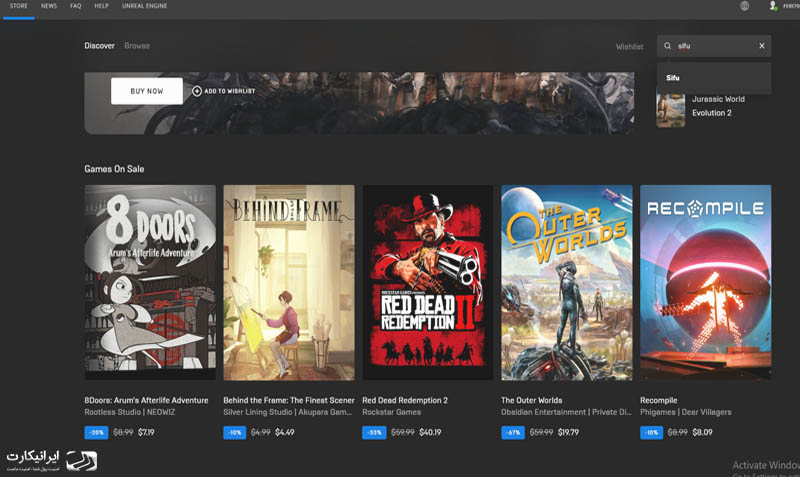Click the Recompile title text
Image resolution: width=800 pixels, height=477 pixels.
[x=659, y=400]
